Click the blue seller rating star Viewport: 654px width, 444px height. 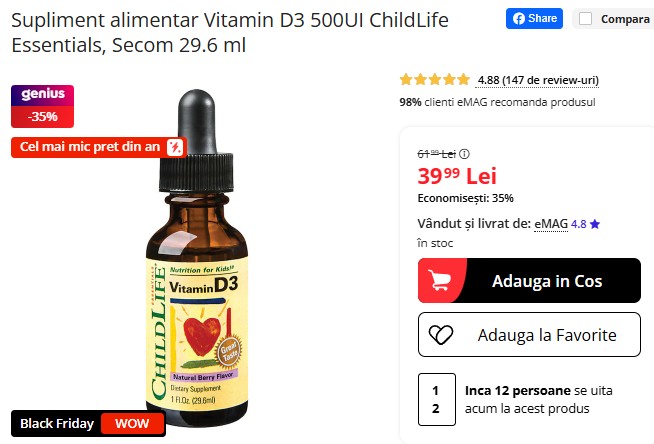tap(595, 224)
